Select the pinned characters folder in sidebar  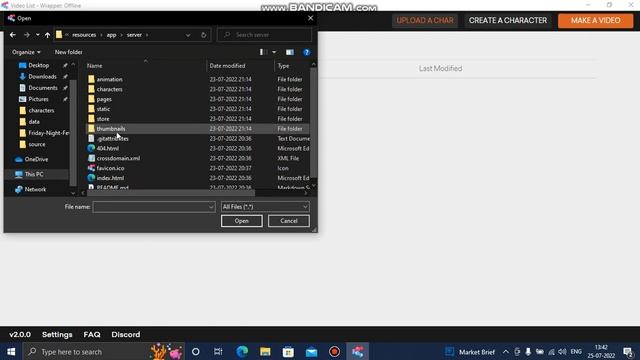tap(41, 111)
